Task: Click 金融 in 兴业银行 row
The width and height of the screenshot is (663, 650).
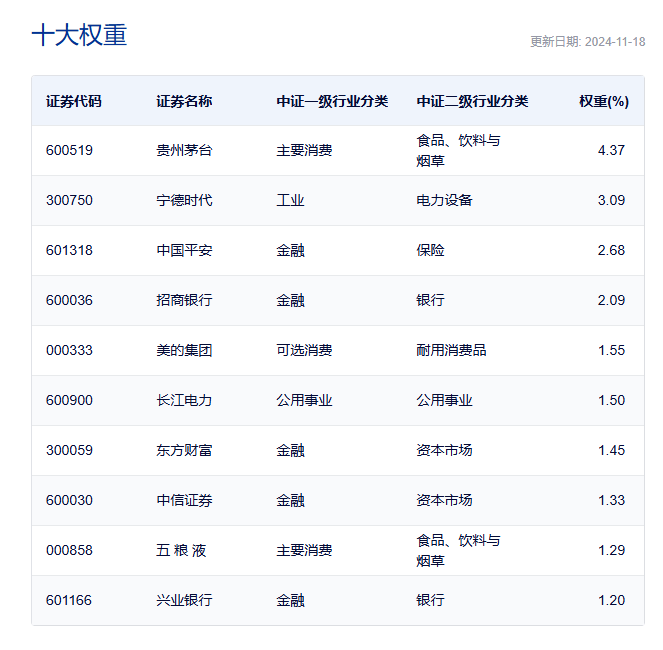Action: 290,600
